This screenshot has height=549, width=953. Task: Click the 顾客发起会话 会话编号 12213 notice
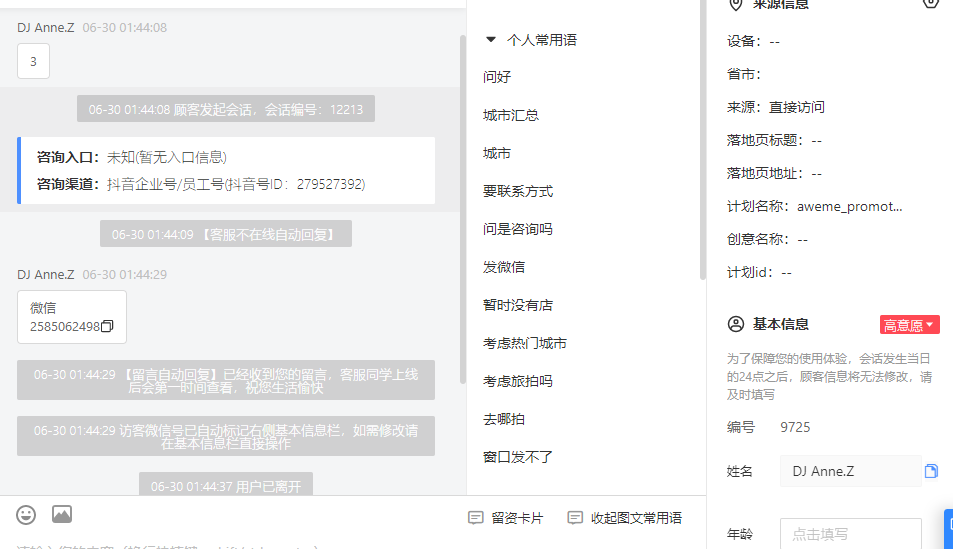[x=225, y=109]
